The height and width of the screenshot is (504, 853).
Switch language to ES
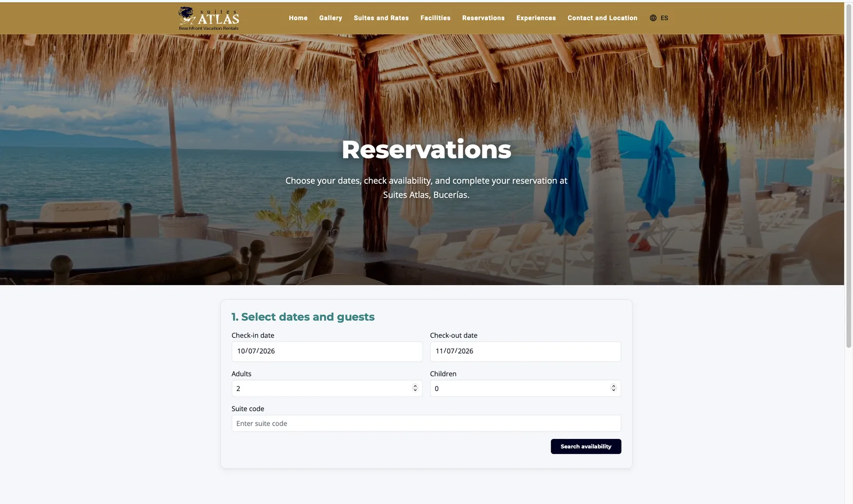point(664,18)
